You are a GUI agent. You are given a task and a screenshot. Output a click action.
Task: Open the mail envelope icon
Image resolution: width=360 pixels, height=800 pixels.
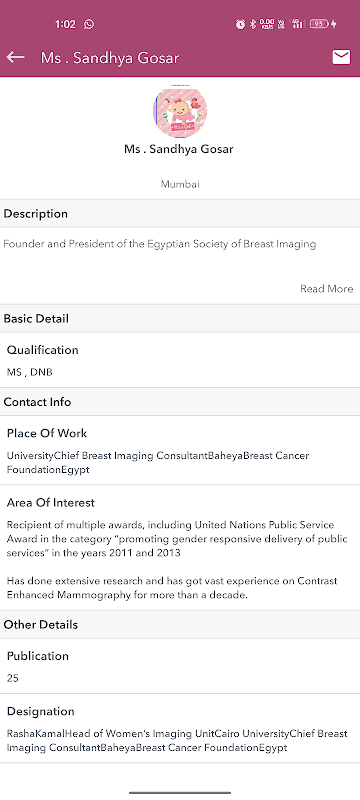[x=341, y=57]
